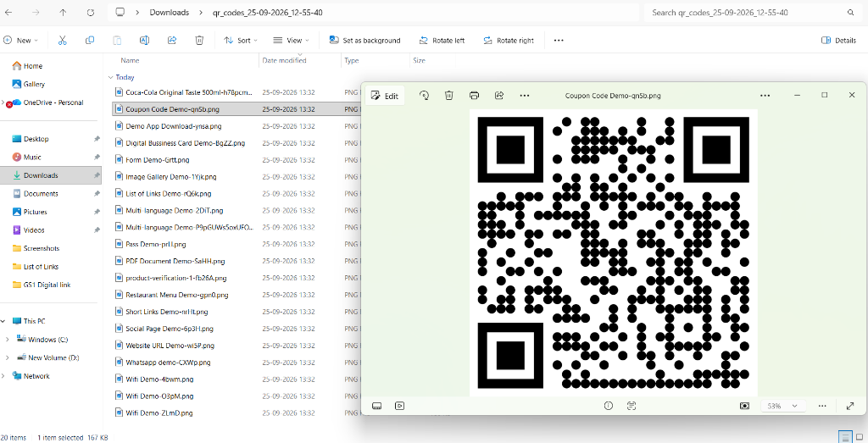
Task: Expand the Network tree node
Action: 3,375
